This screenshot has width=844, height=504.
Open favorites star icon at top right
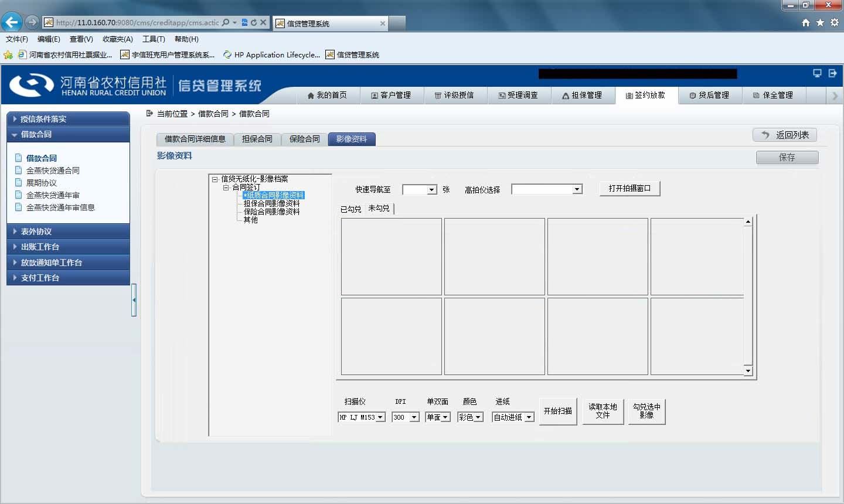click(820, 22)
